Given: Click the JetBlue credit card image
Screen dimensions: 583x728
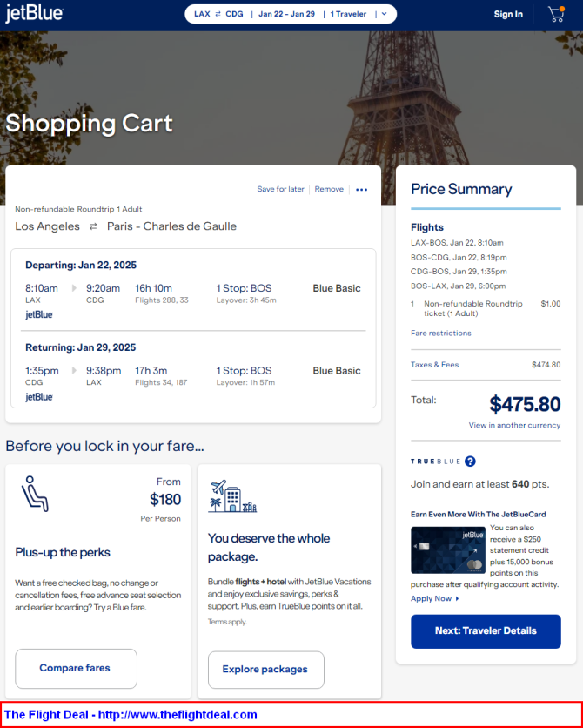Looking at the screenshot, I should (448, 550).
